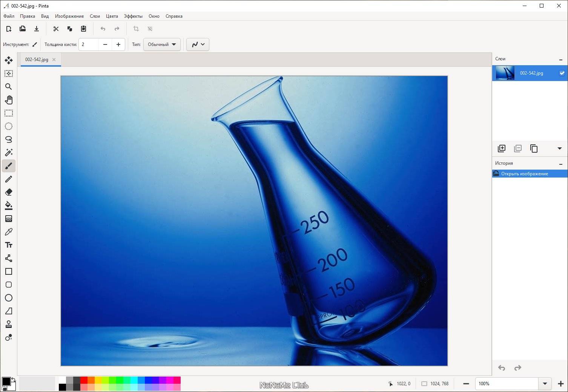Pick the Color Picker eyedropper tool
The image size is (568, 392).
(x=9, y=232)
